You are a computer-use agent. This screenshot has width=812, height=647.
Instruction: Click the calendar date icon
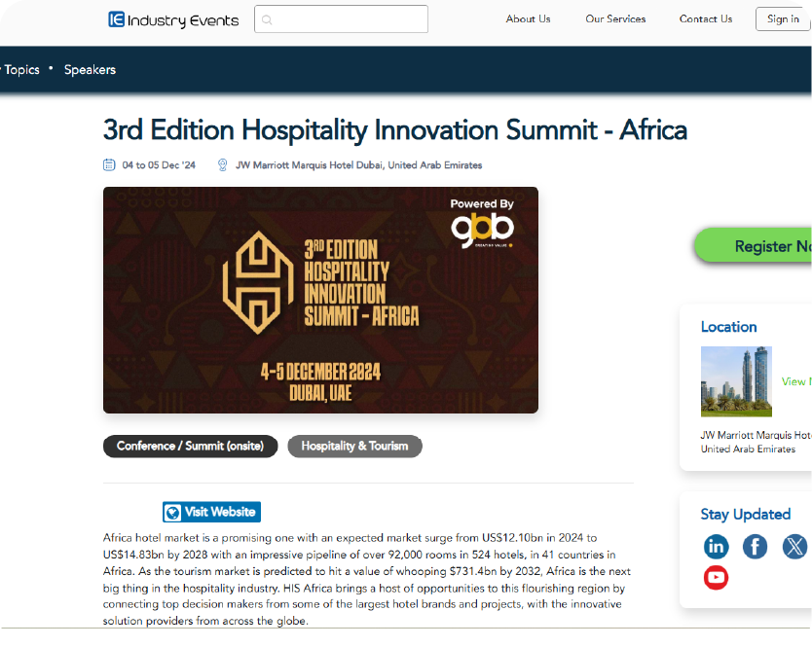[110, 165]
